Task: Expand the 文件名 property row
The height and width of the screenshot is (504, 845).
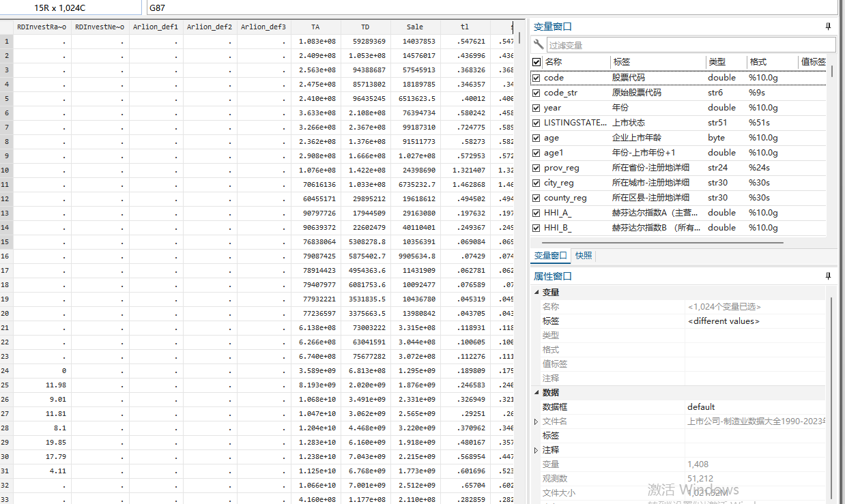Action: point(536,421)
